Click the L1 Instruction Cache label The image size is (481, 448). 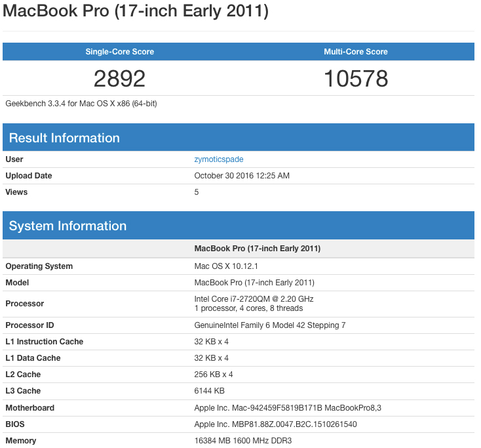coord(45,342)
